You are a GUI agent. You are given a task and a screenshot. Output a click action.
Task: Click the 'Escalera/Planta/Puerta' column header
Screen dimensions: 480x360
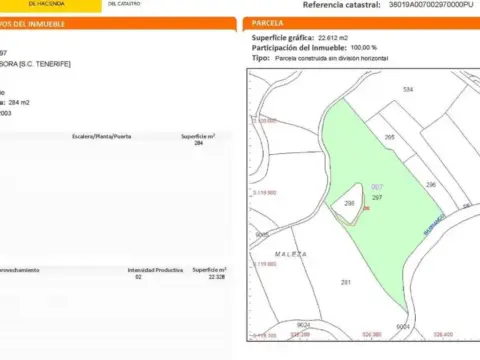click(102, 136)
